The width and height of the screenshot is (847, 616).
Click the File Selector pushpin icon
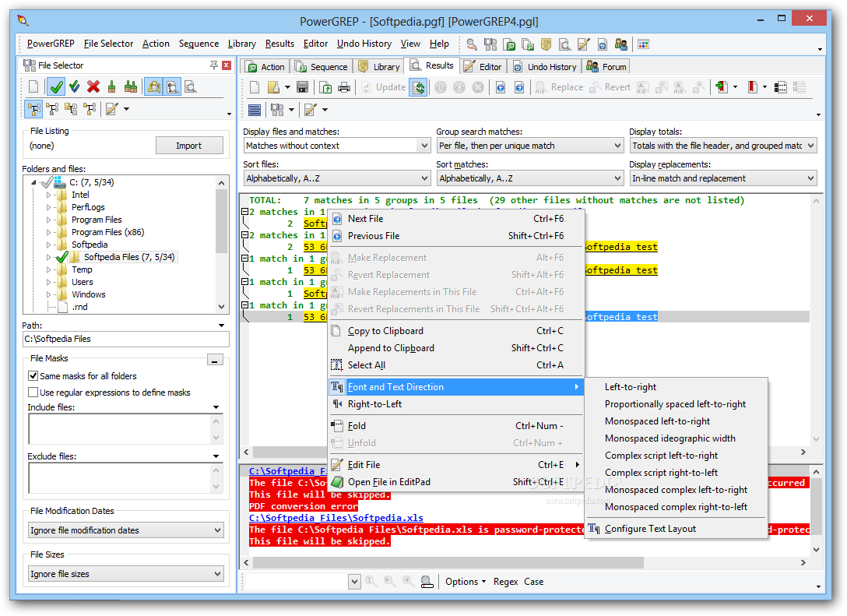coord(214,65)
